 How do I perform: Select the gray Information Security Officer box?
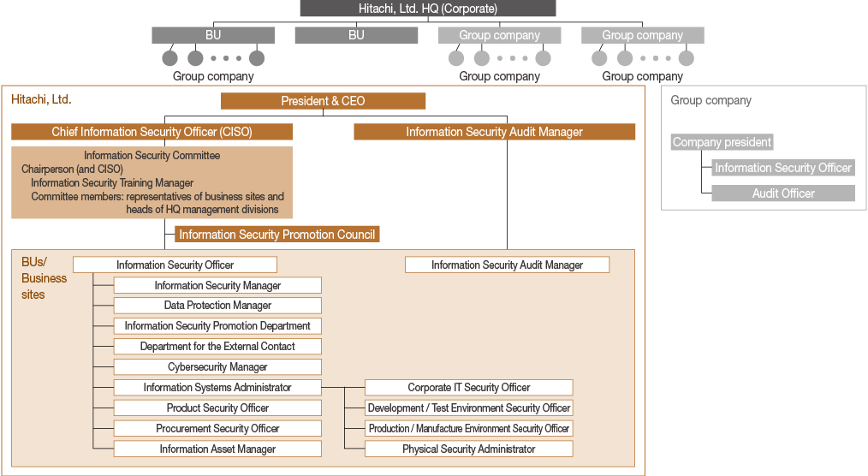point(783,168)
